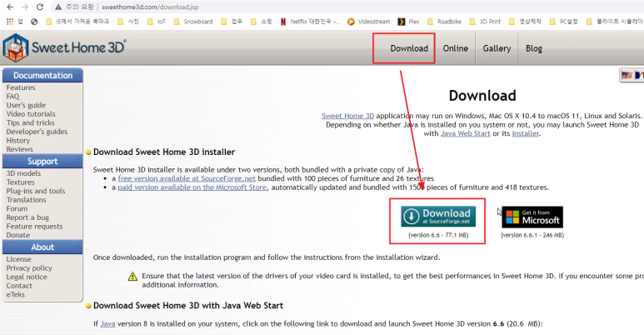Open the Features sidebar link
The width and height of the screenshot is (644, 335).
pyautogui.click(x=21, y=87)
